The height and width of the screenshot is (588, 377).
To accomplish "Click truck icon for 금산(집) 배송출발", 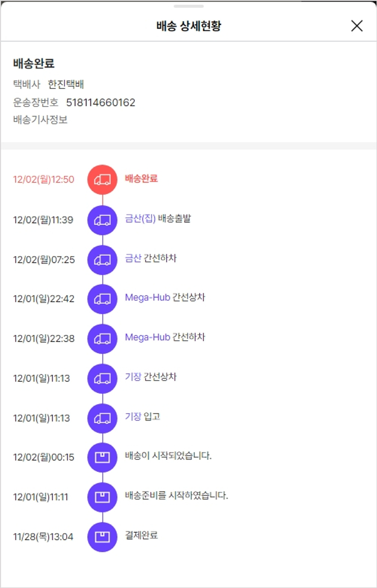I will pos(103,219).
